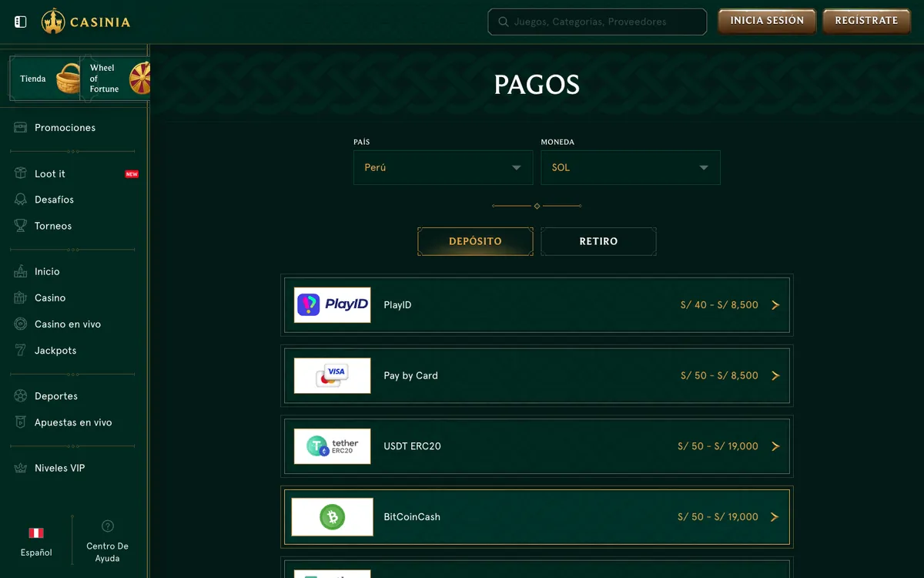The width and height of the screenshot is (924, 578).
Task: Click the Centro De Ayuda label
Action: pyautogui.click(x=107, y=552)
